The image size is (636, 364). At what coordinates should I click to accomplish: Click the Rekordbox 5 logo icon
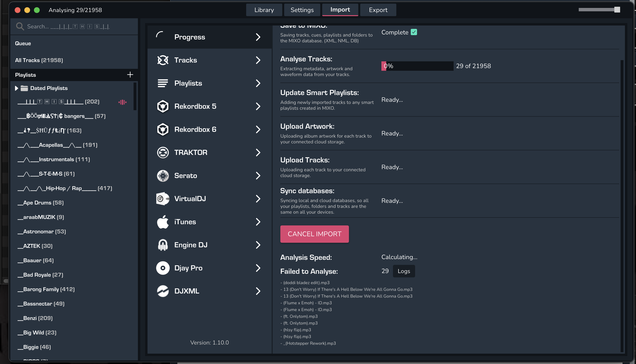point(163,106)
